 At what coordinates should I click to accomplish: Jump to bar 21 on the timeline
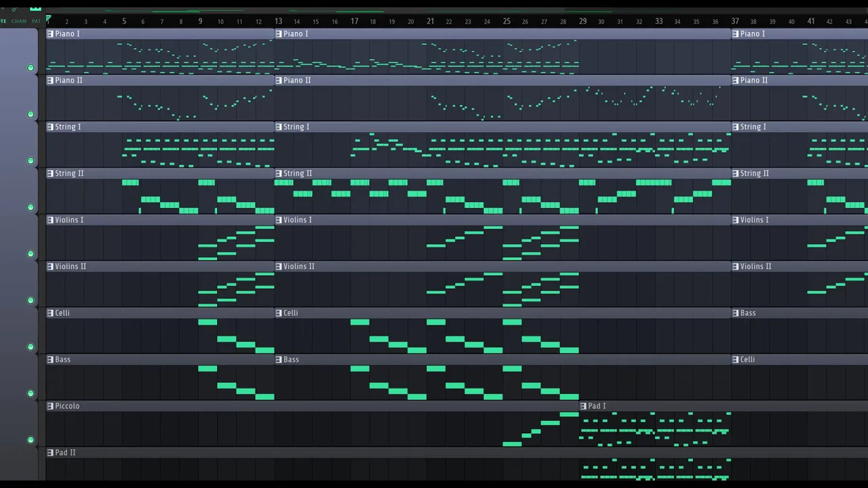click(430, 22)
